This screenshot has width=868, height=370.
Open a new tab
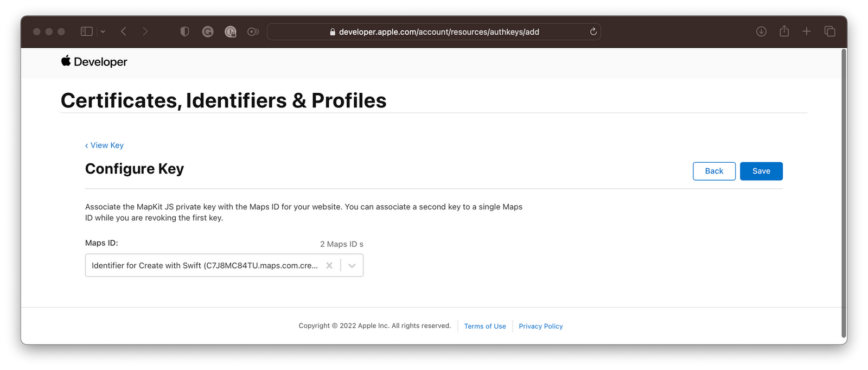[807, 31]
